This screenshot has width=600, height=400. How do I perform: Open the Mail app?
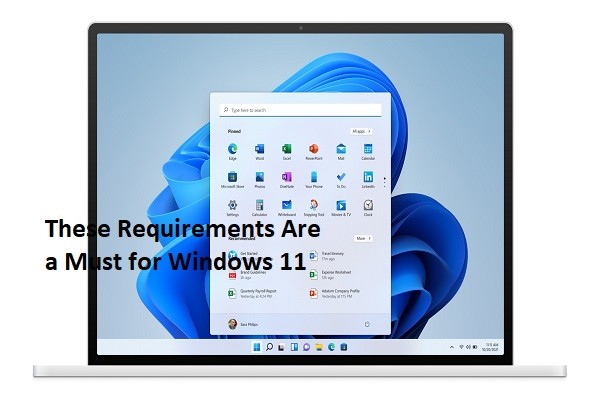point(341,150)
